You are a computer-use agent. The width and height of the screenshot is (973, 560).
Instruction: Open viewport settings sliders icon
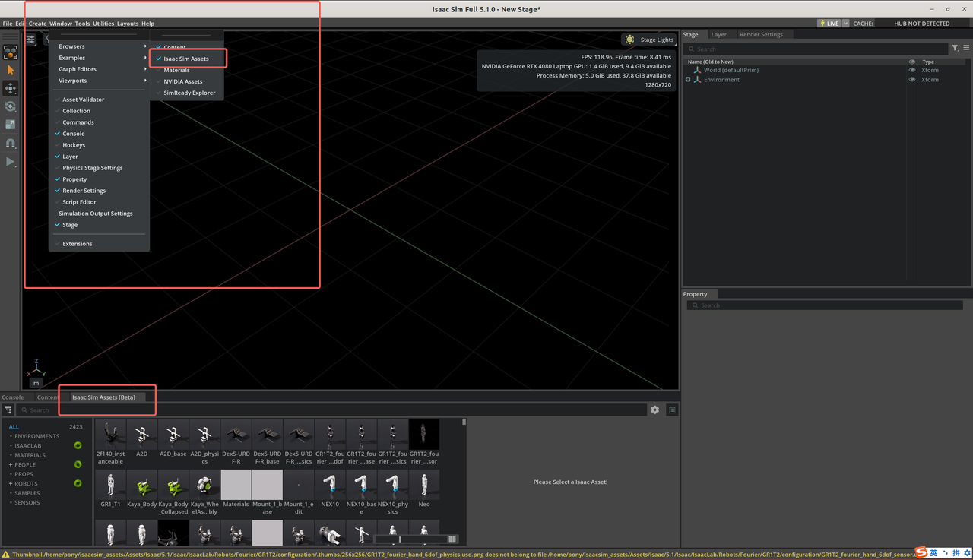[30, 40]
